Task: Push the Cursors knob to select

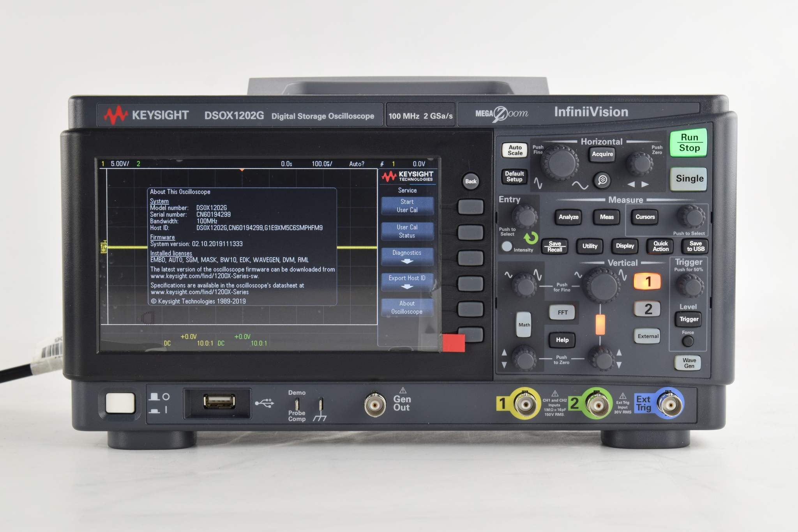Action: coord(691,217)
